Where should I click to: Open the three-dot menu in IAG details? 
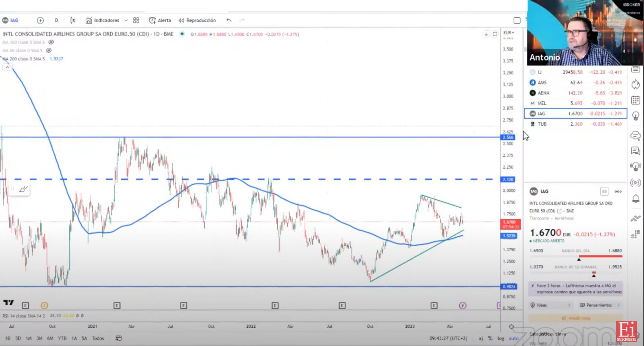coord(618,192)
